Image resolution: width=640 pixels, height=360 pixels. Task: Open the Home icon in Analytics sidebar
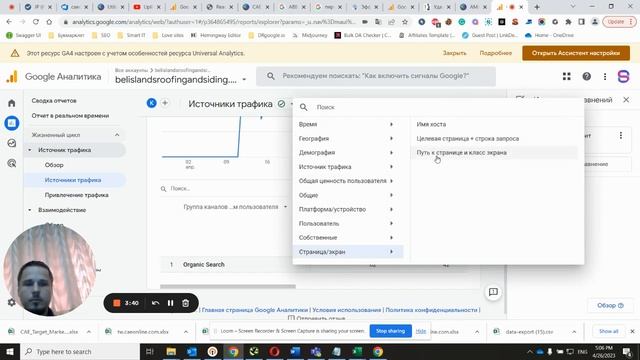11,103
